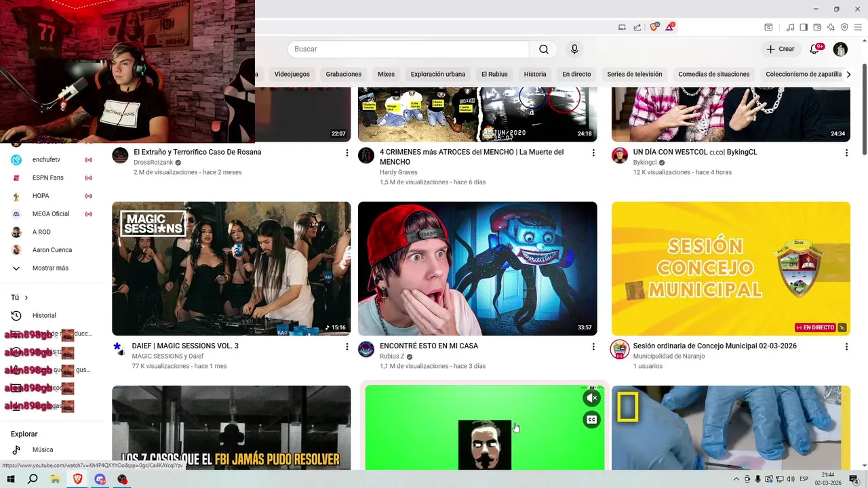Viewport: 868px width, 488px height.
Task: Open the Rubius Z channel avatar
Action: [366, 349]
